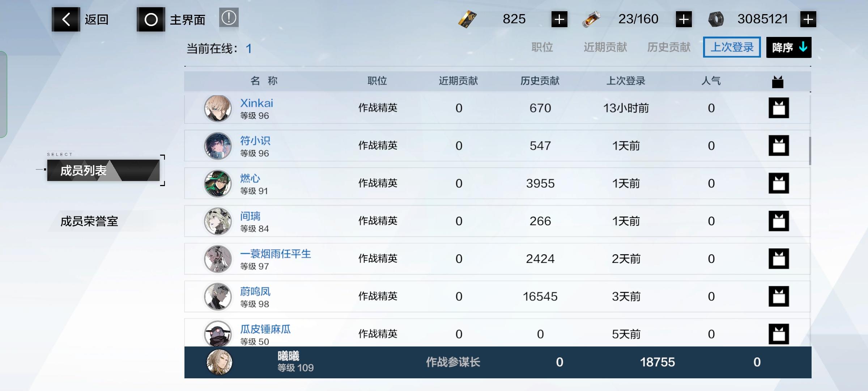Screen dimensions: 868x391
Task: View 燃心's avatar profile
Action: pos(218,184)
